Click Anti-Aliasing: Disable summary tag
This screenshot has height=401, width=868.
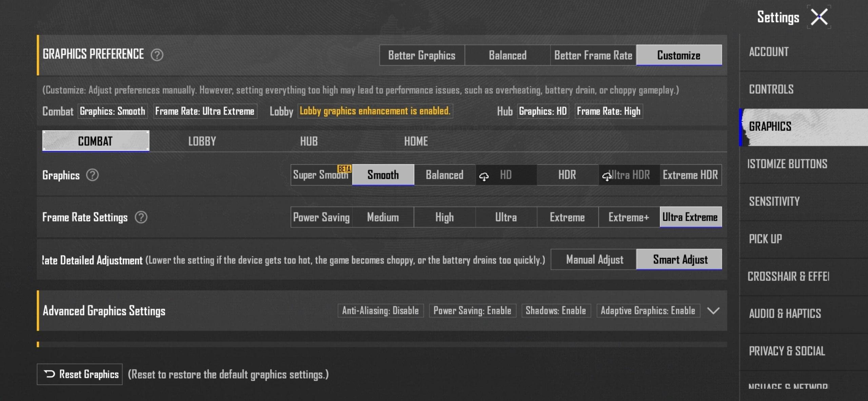pos(380,311)
